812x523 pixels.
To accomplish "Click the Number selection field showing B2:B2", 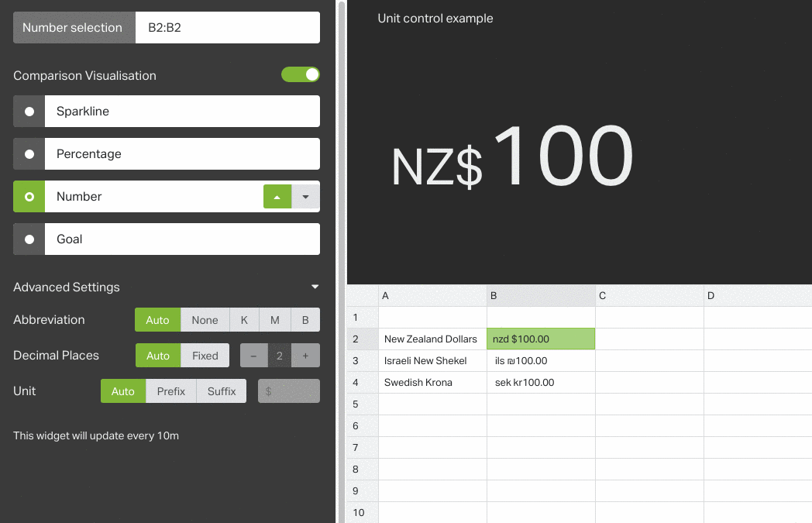I will tap(227, 27).
